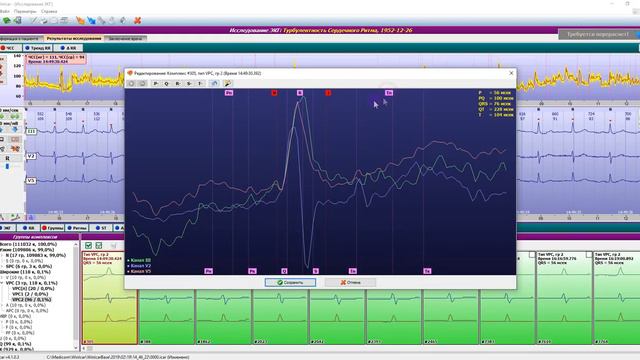Click the second round icon in editor toolbar

pos(142,83)
